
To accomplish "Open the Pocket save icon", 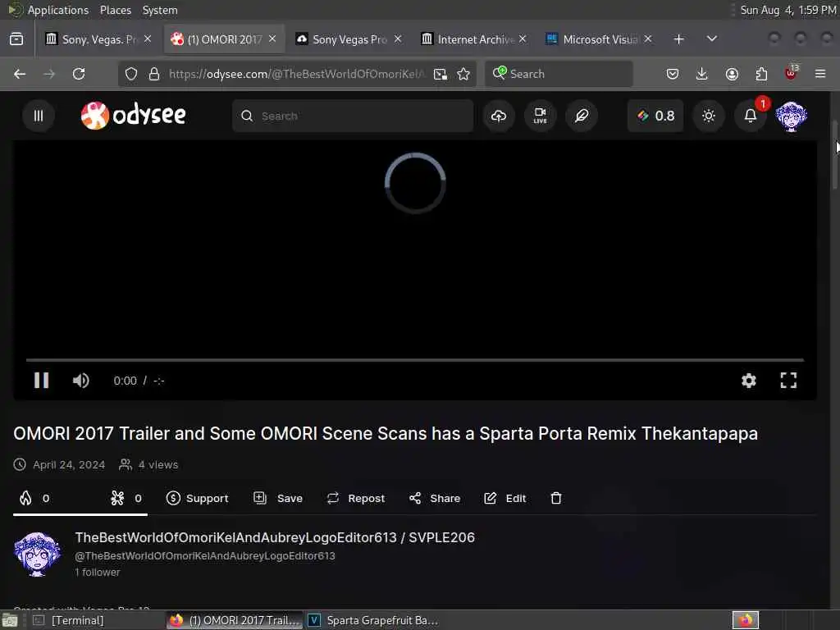I will point(673,74).
